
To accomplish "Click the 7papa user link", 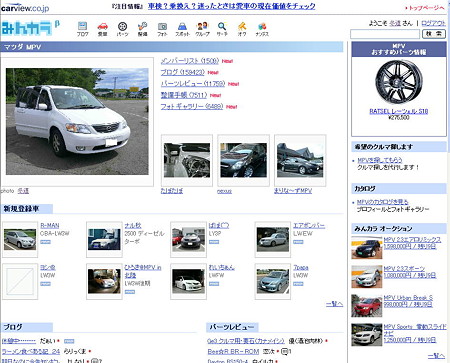I will coord(301,268).
